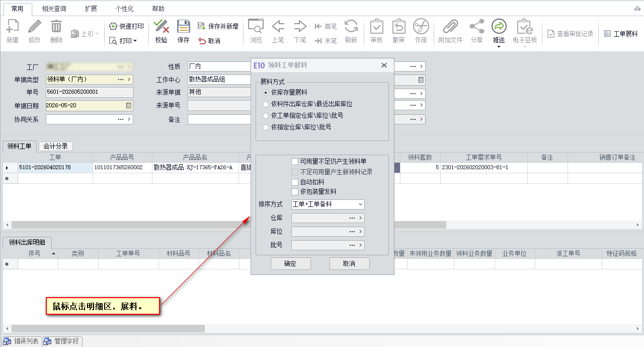Switch to 常用 ribbon tab
644x347 pixels.
point(18,9)
